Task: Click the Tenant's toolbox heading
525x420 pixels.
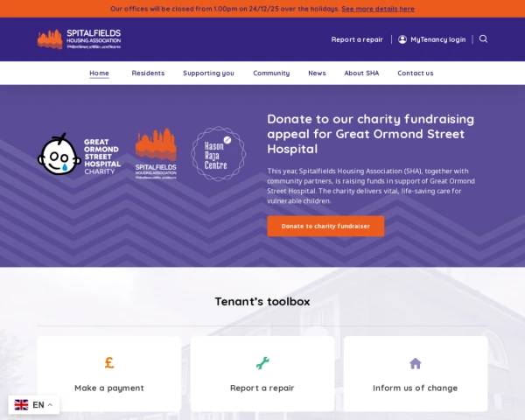Action: (x=262, y=301)
